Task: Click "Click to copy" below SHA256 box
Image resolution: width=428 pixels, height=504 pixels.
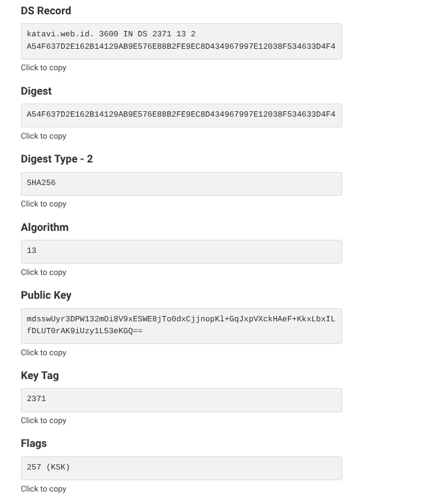Action: coord(43,204)
